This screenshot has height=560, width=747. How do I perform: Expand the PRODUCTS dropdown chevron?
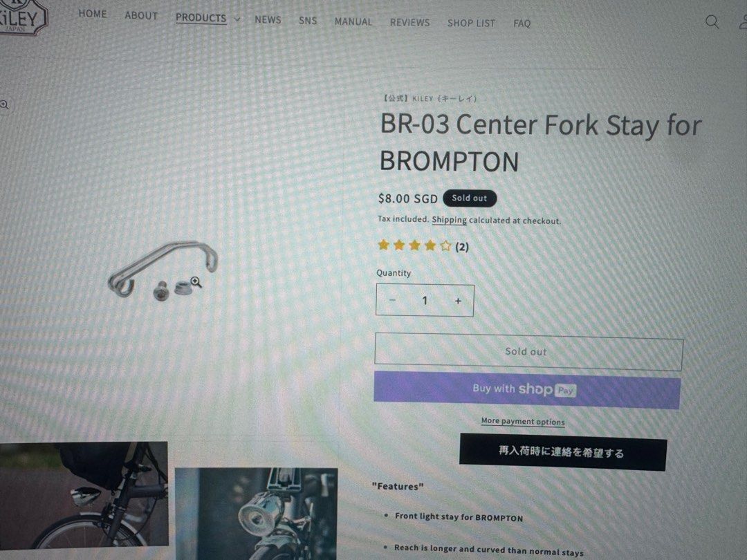[x=237, y=19]
